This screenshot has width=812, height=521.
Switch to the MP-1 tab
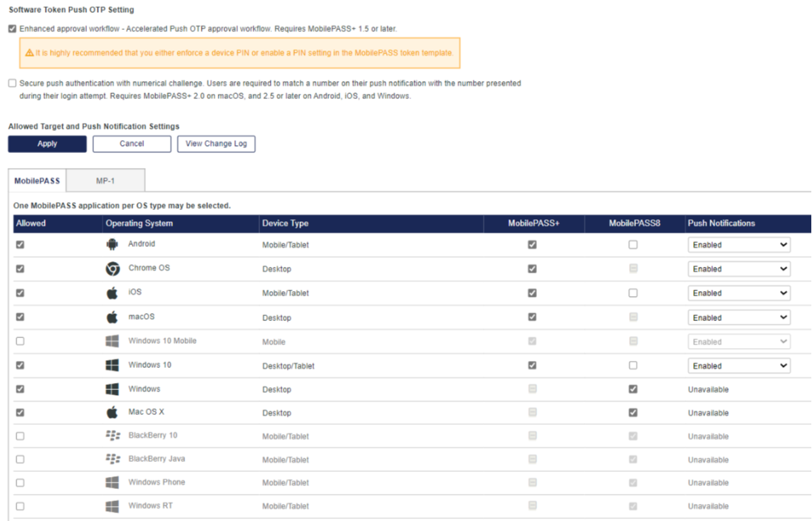click(105, 181)
